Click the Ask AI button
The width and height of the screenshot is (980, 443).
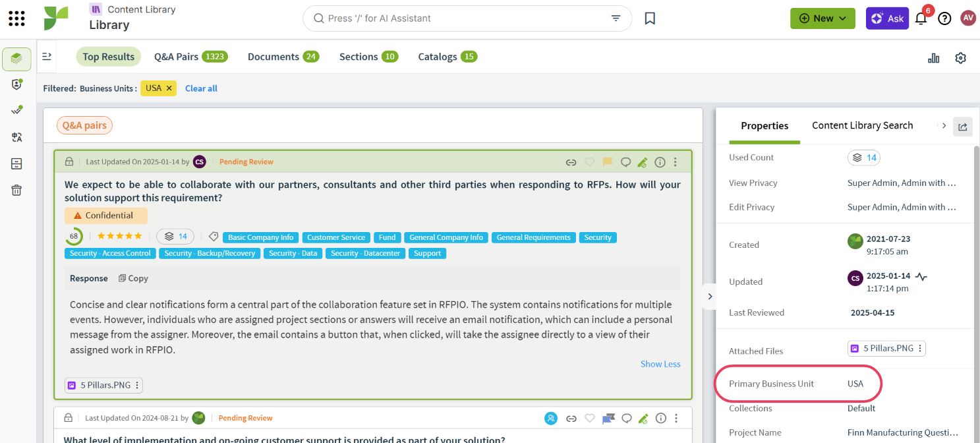[x=887, y=18]
